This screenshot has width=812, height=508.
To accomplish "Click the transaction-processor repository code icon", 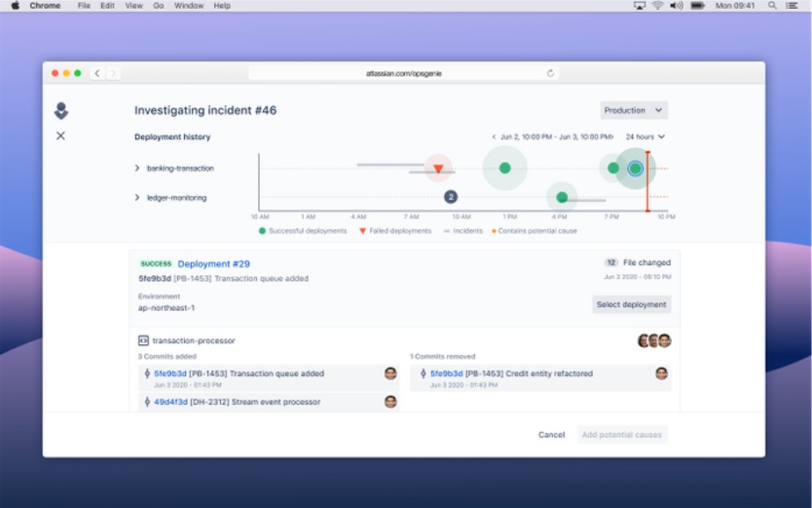I will (x=143, y=341).
